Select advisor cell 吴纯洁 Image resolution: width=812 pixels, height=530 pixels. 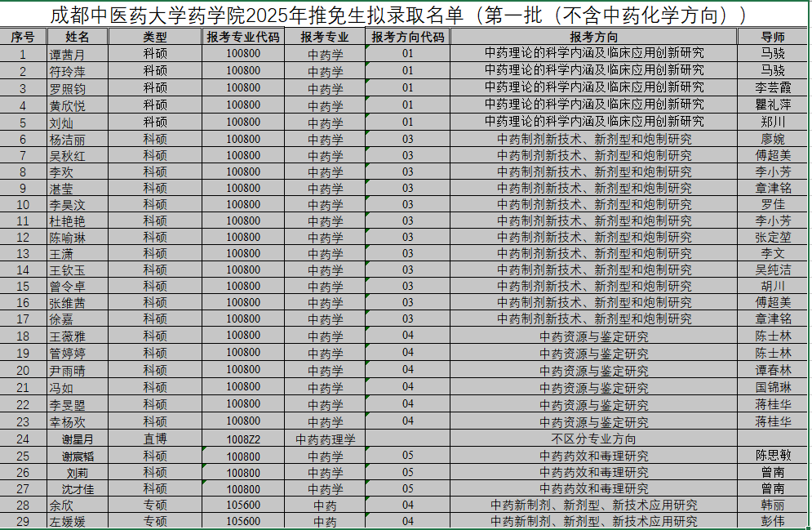pos(773,269)
